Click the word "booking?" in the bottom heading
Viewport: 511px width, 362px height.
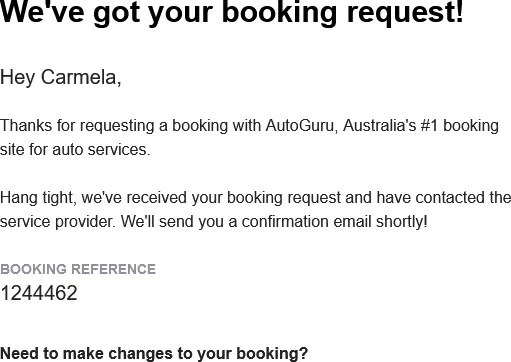tap(272, 354)
